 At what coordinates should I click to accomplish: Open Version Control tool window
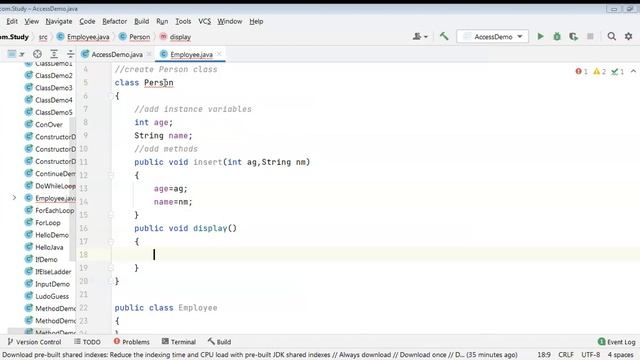pos(34,342)
